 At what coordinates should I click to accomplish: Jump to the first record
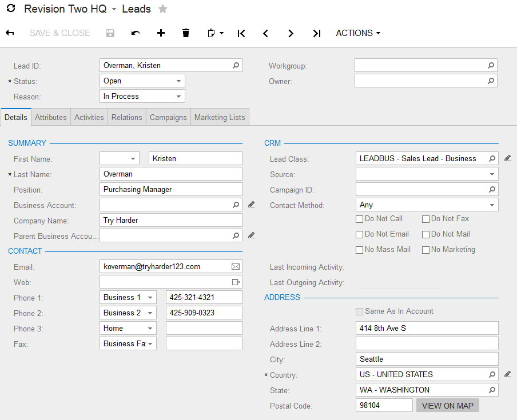tap(241, 33)
